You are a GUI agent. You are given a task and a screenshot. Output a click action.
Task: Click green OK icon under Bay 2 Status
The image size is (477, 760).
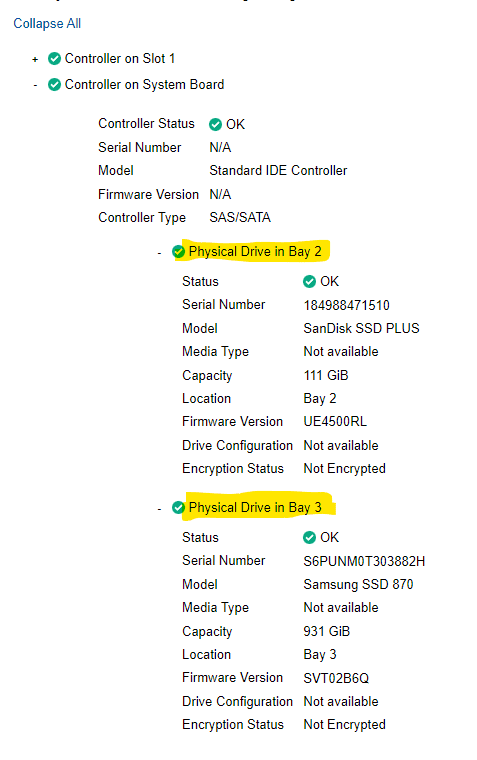pyautogui.click(x=309, y=282)
